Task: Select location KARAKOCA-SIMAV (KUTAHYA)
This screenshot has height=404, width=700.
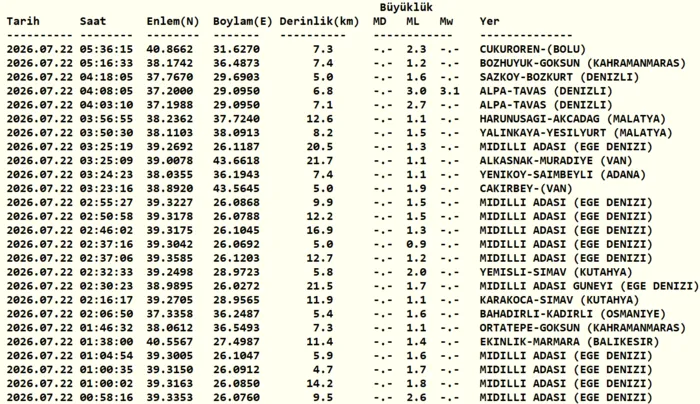Action: (559, 300)
